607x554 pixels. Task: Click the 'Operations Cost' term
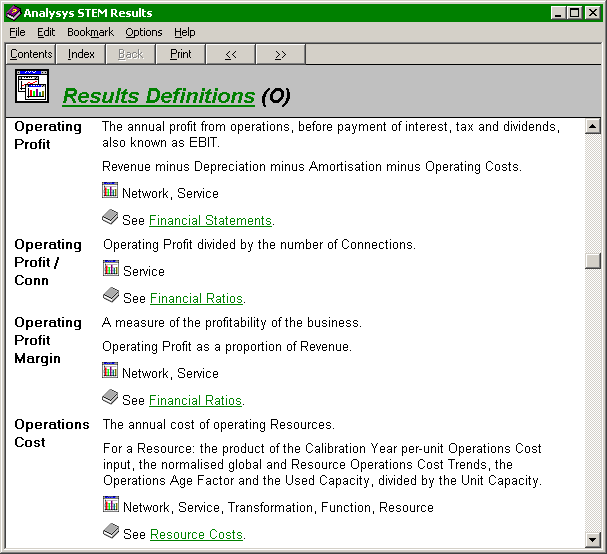52,433
